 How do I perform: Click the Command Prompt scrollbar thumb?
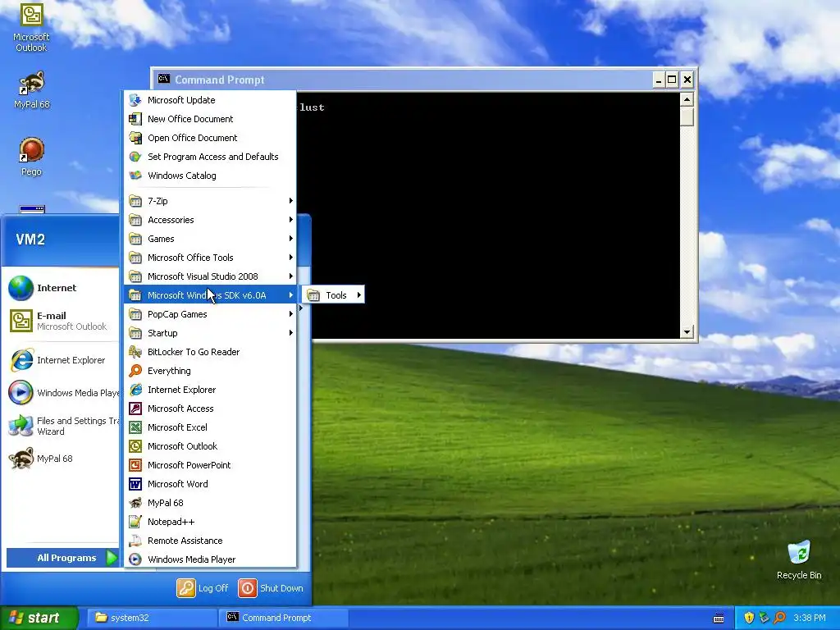[x=687, y=116]
